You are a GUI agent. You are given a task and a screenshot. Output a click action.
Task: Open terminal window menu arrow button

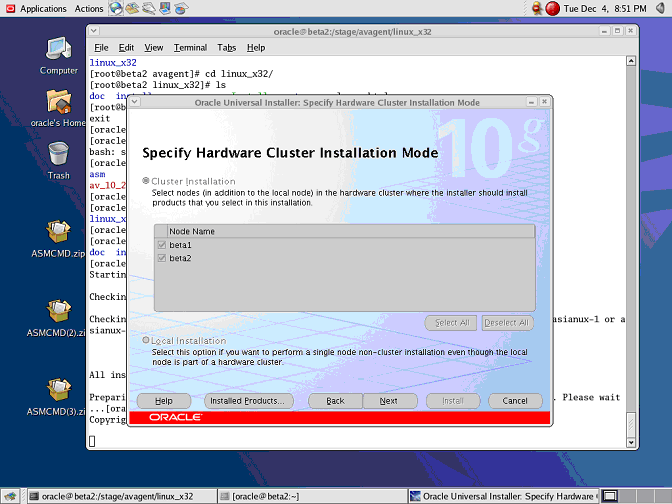point(94,31)
